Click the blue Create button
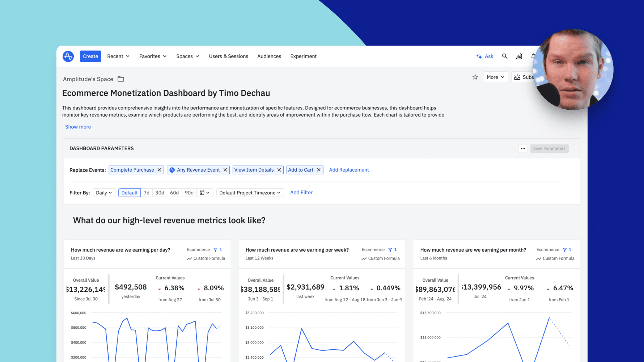 click(x=90, y=56)
